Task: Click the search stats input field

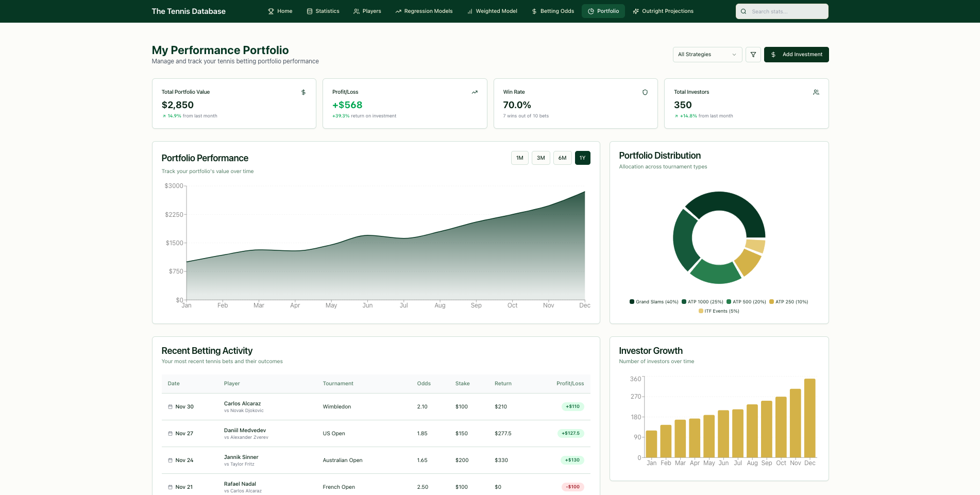Action: point(783,11)
